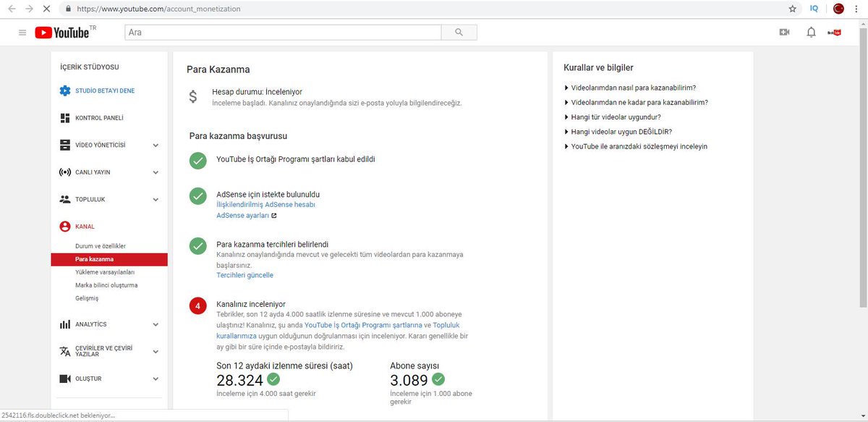Click the IQ browser extension icon

[814, 9]
